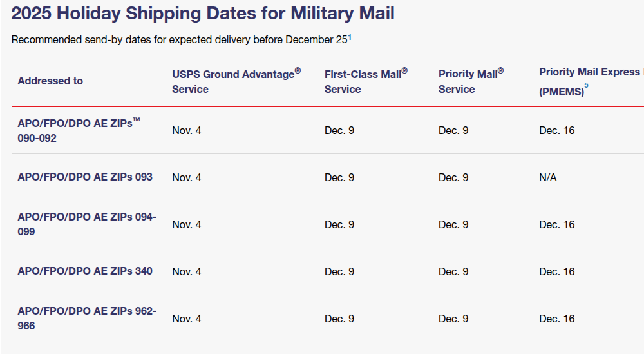Select Nov. 4 date for ZIPs 090-092
Screen dimensions: 644x354
187,130
